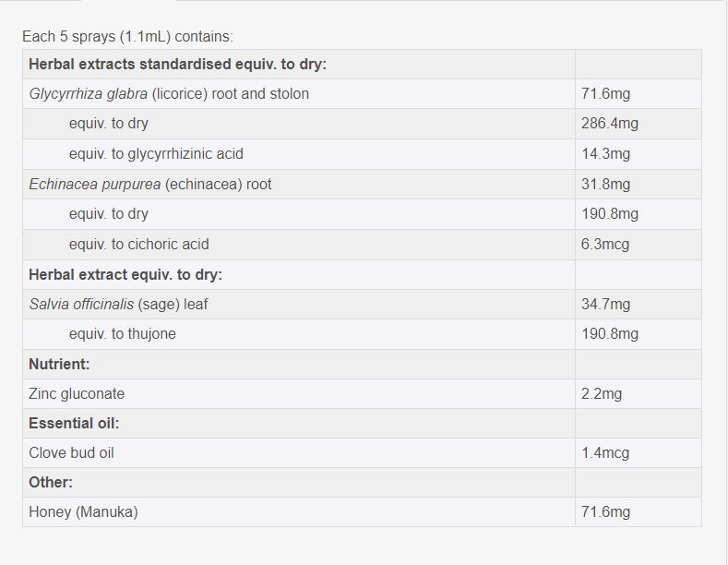Click the "Each 5 sprays (1.1mL) contains" heading
The image size is (728, 565).
click(127, 37)
